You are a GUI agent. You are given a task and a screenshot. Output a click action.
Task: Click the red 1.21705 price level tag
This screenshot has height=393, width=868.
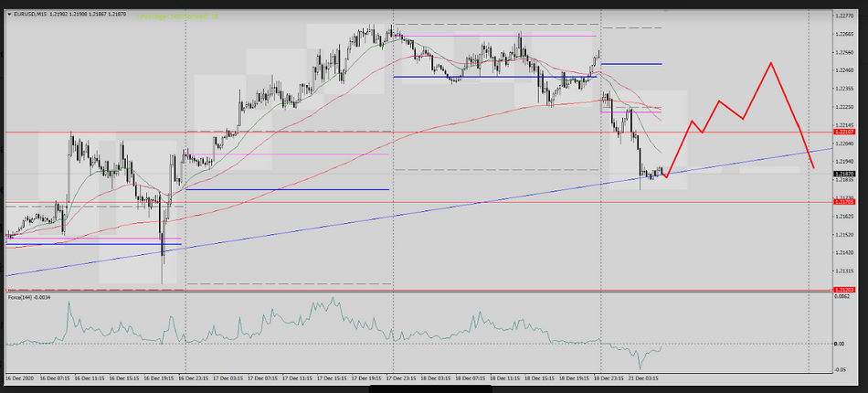(844, 202)
